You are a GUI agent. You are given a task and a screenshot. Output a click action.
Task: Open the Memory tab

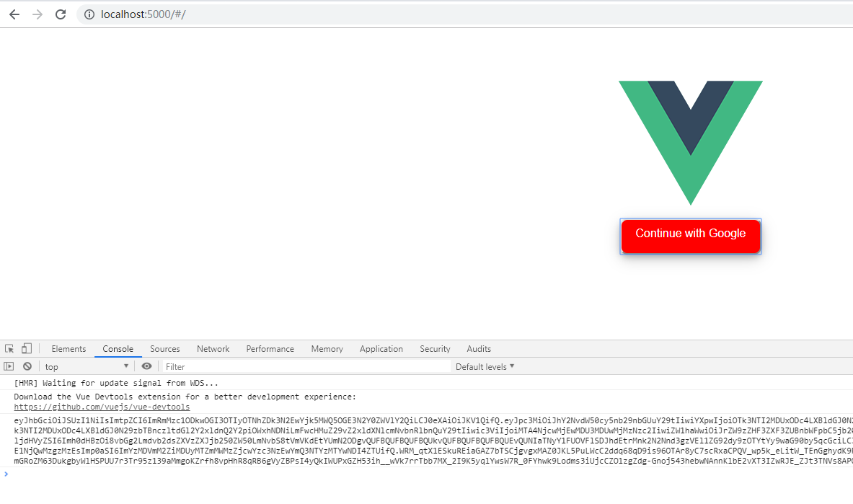point(327,349)
